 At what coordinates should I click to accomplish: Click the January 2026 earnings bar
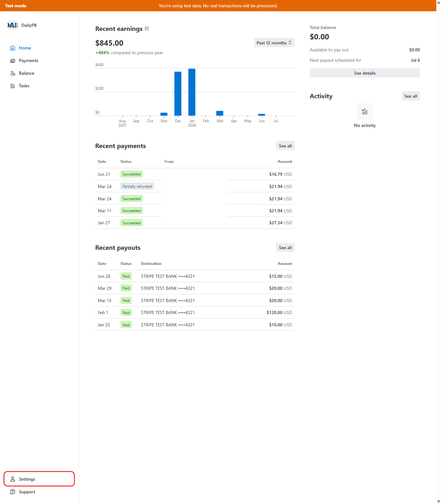point(192,92)
